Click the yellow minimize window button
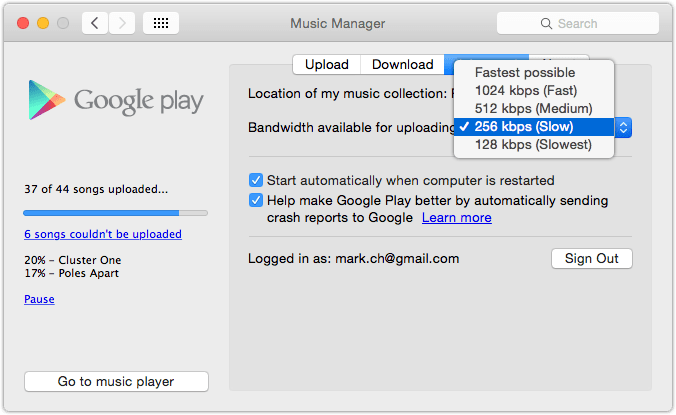The height and width of the screenshot is (415, 676). pos(43,23)
